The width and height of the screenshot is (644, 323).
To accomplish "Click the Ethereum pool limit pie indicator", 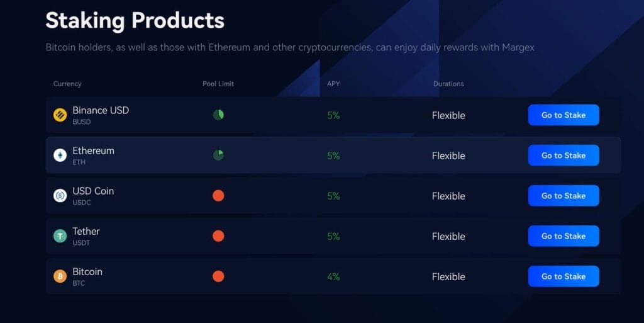I will tap(218, 155).
